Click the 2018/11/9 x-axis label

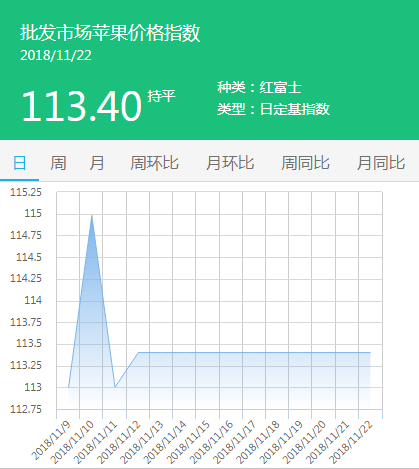[51, 440]
